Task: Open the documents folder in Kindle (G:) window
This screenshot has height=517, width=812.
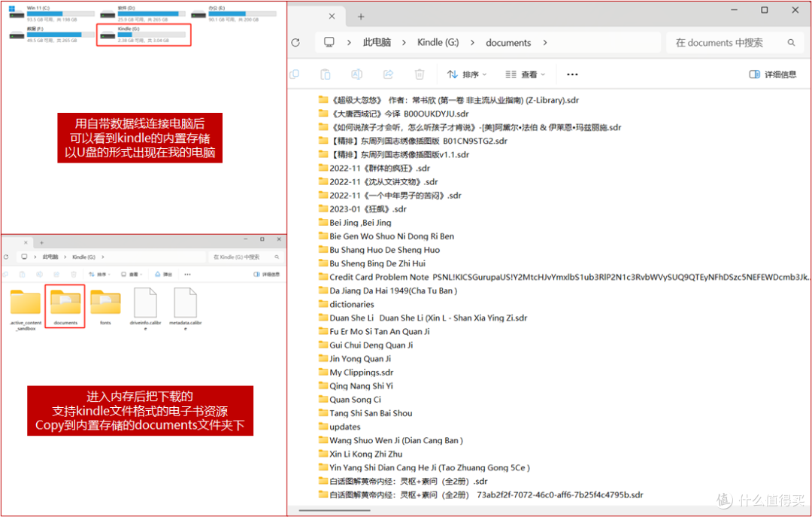Action: [65, 306]
